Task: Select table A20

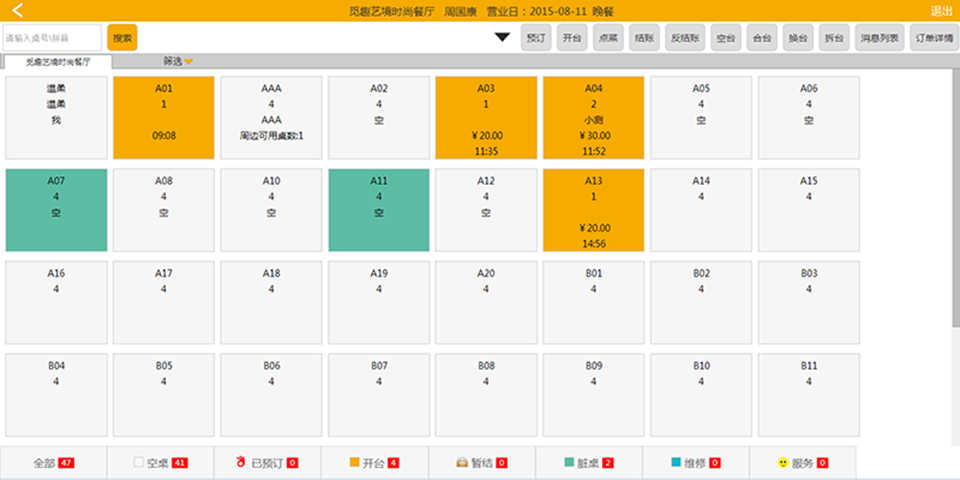Action: pos(486,302)
